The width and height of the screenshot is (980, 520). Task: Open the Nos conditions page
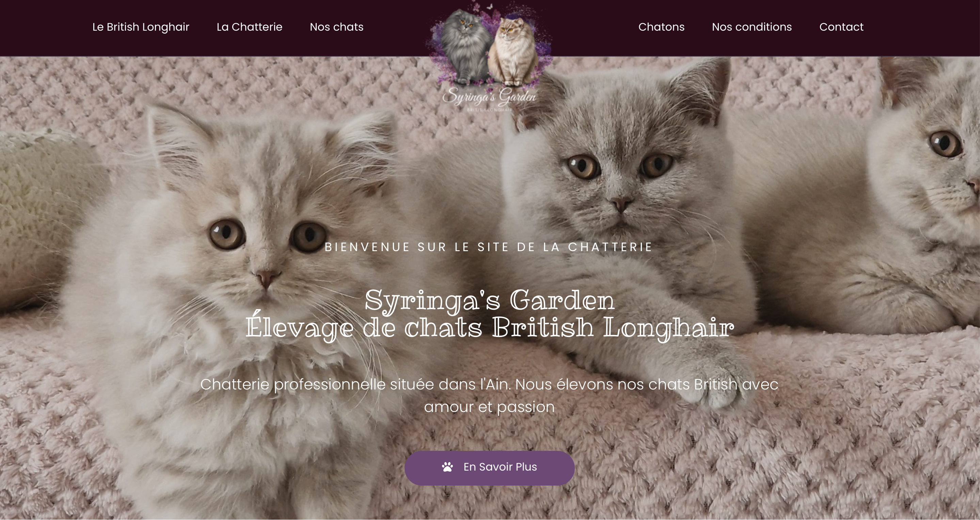tap(752, 27)
